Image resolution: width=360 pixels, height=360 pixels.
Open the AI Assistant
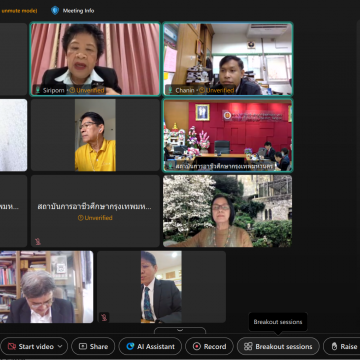point(150,346)
